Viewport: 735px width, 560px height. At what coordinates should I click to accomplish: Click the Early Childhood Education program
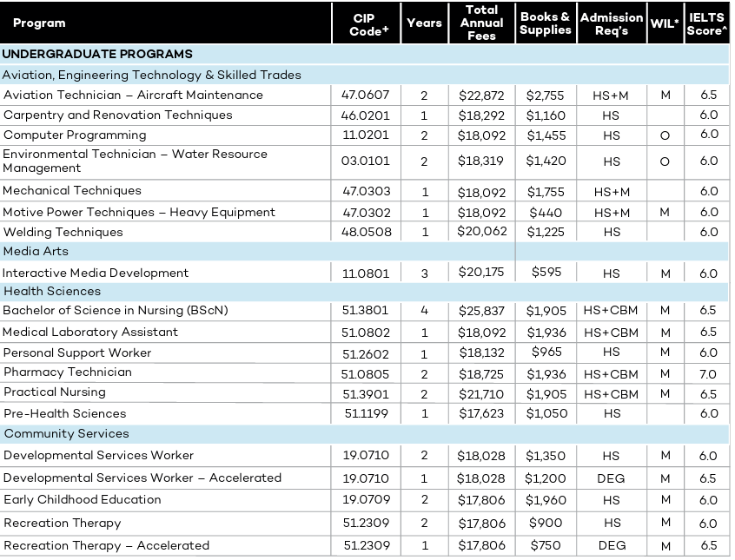pos(83,499)
